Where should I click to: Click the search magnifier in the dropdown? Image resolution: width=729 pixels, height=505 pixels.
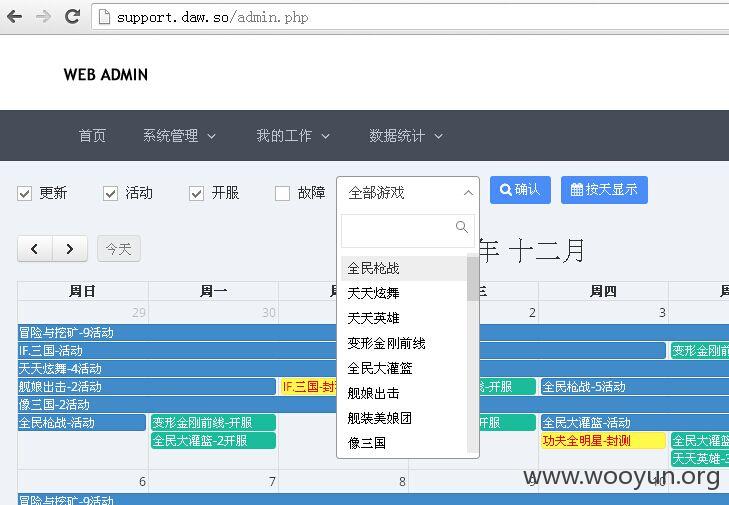pos(462,227)
